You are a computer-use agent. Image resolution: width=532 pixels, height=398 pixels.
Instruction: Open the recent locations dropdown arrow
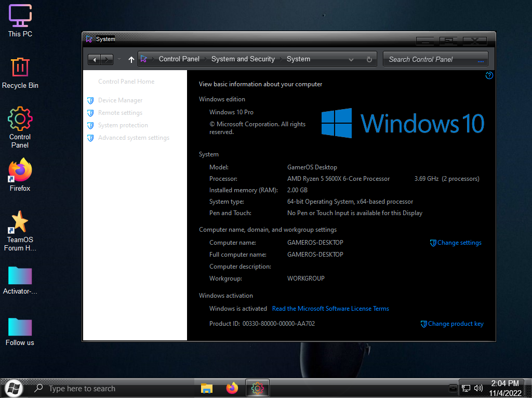pos(119,59)
